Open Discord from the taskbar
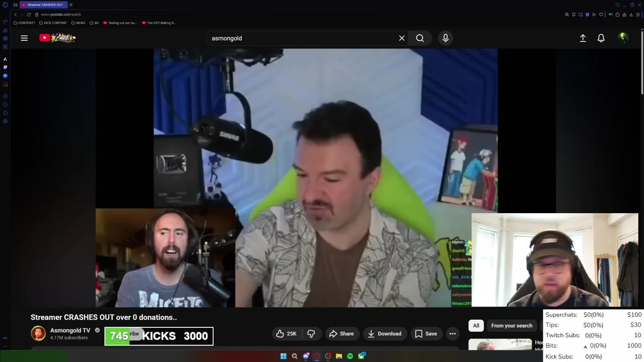This screenshot has height=362, width=644. tap(306, 356)
